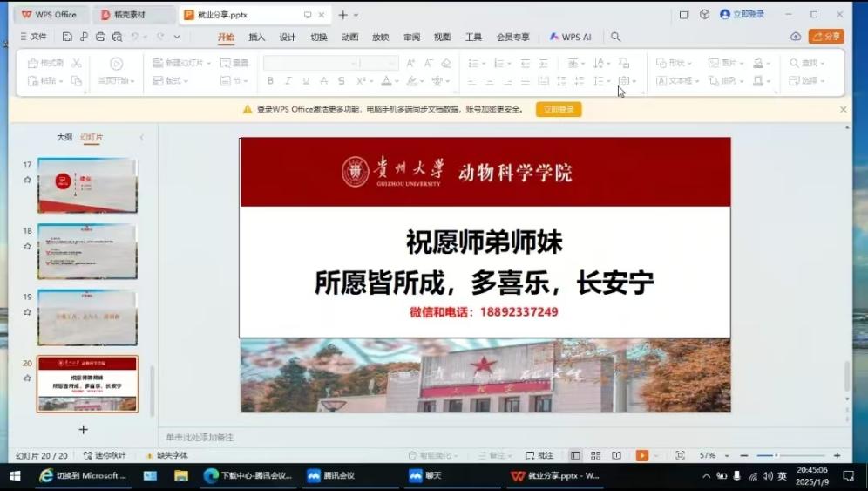Open reading view from status bar
Screen dimensions: 868x491
(616, 455)
